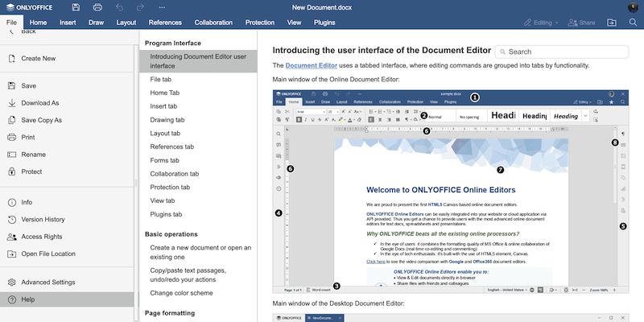This screenshot has width=644, height=322.
Task: Click the Redo arrow in title bar
Action: click(x=140, y=7)
